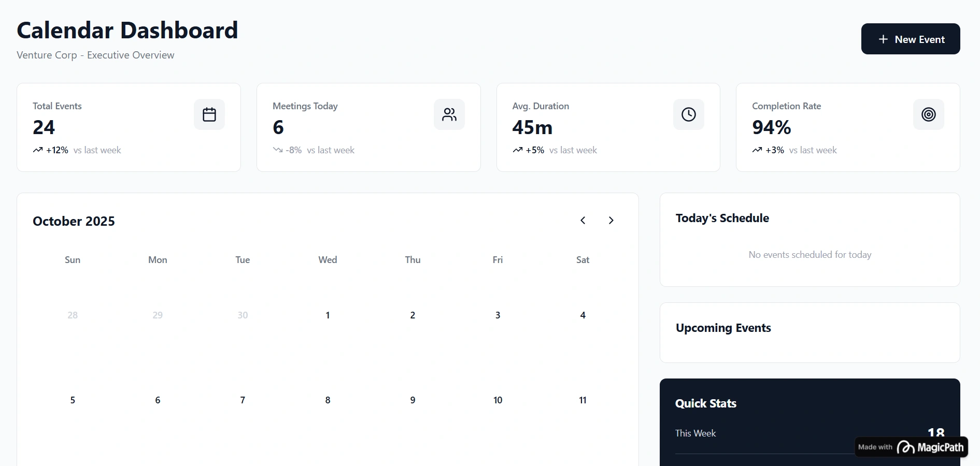Select the Quick Stats panel header
Image resolution: width=980 pixels, height=466 pixels.
coord(705,403)
